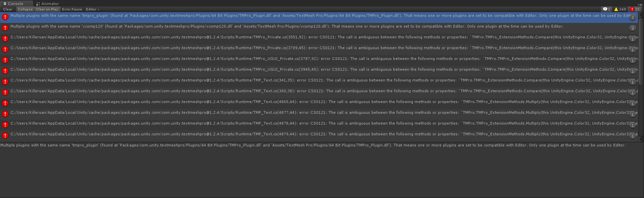Disable the Collapse toggle
The width and height of the screenshot is (644, 198).
click(x=25, y=9)
